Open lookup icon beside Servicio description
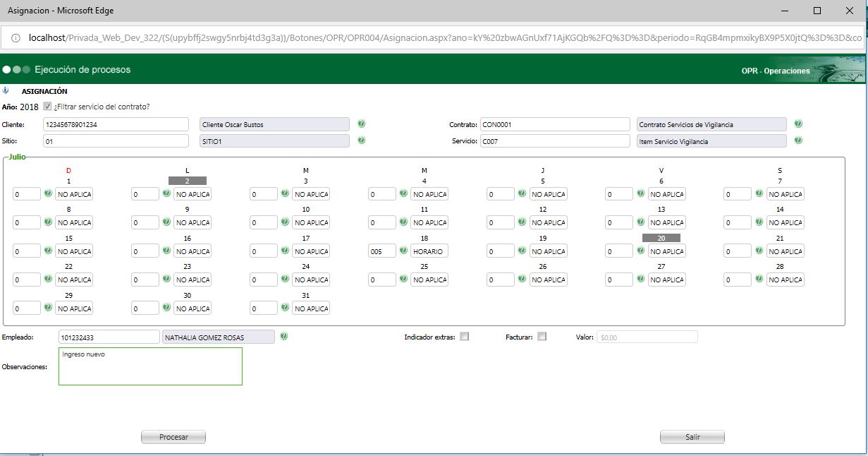This screenshot has width=868, height=456. click(x=798, y=140)
